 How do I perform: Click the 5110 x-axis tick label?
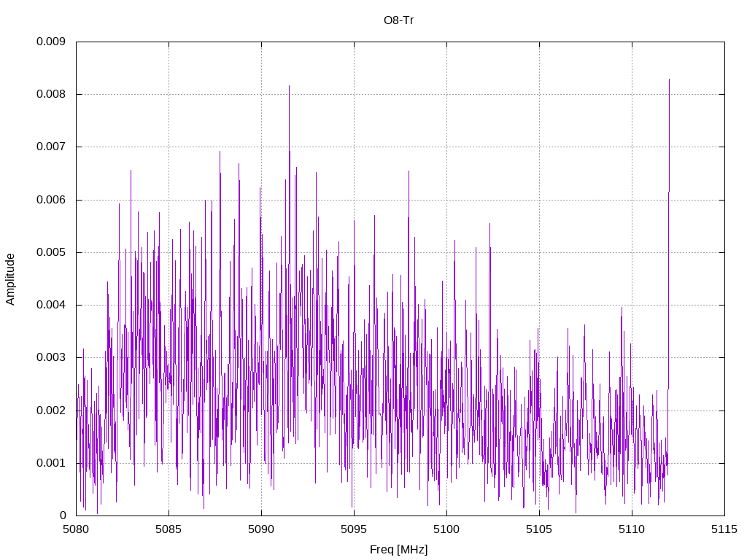pyautogui.click(x=632, y=529)
